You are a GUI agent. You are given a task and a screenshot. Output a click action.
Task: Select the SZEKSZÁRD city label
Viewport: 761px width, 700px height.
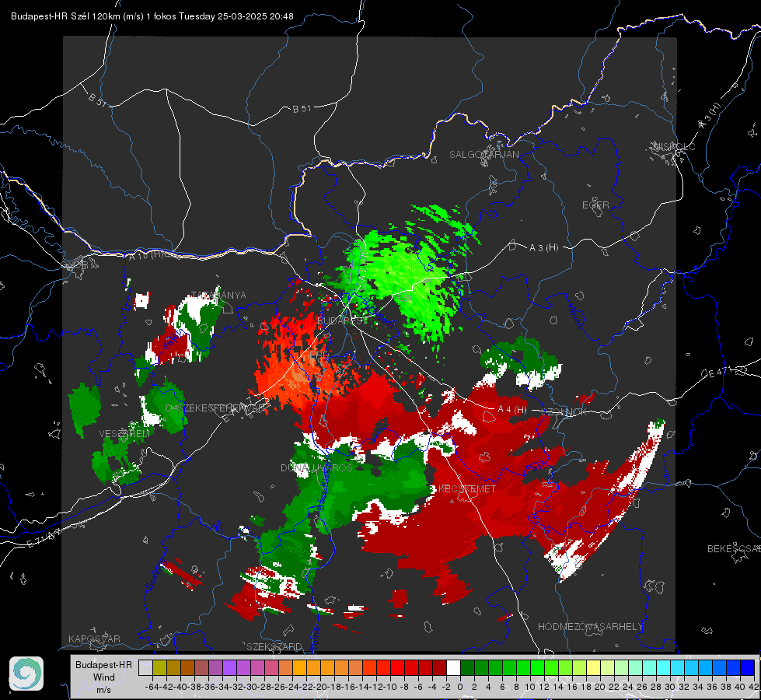[x=274, y=646]
